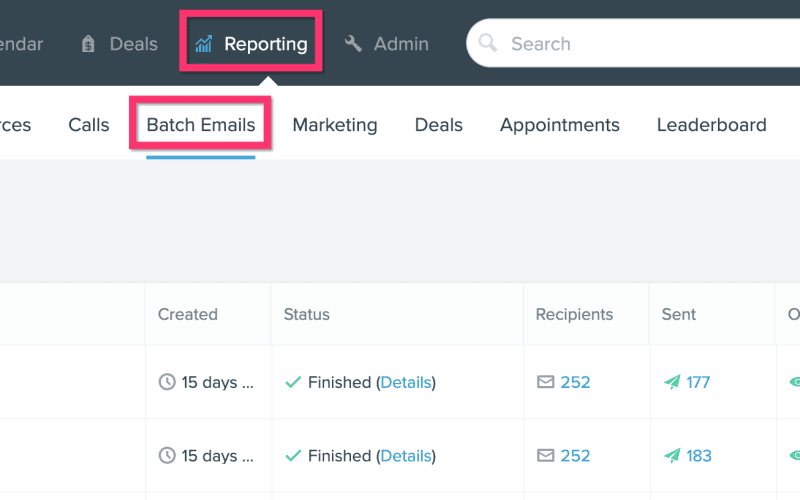The image size is (800, 500).
Task: Click paper plane icon beside 183
Action: pyautogui.click(x=672, y=455)
